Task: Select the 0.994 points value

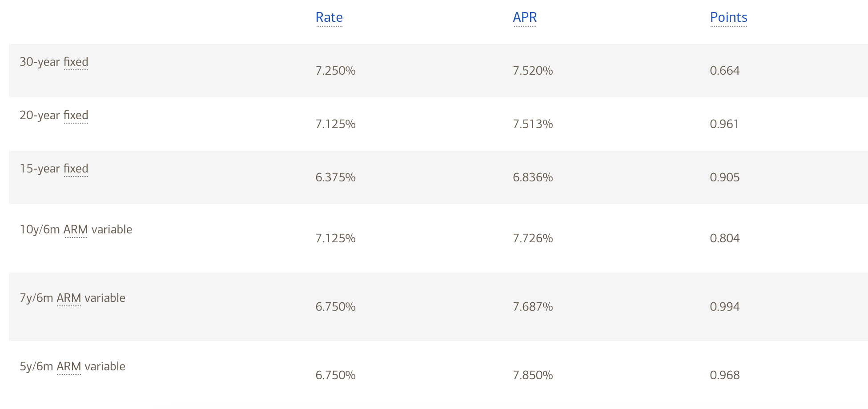Action: click(x=725, y=307)
